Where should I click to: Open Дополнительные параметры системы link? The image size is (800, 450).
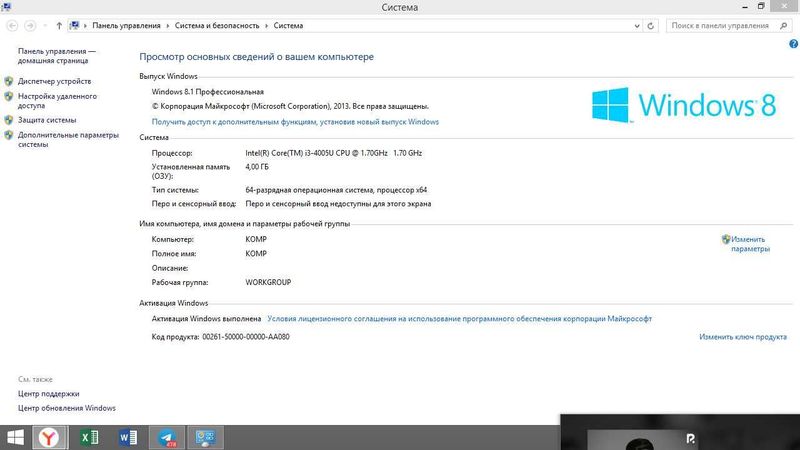68,139
